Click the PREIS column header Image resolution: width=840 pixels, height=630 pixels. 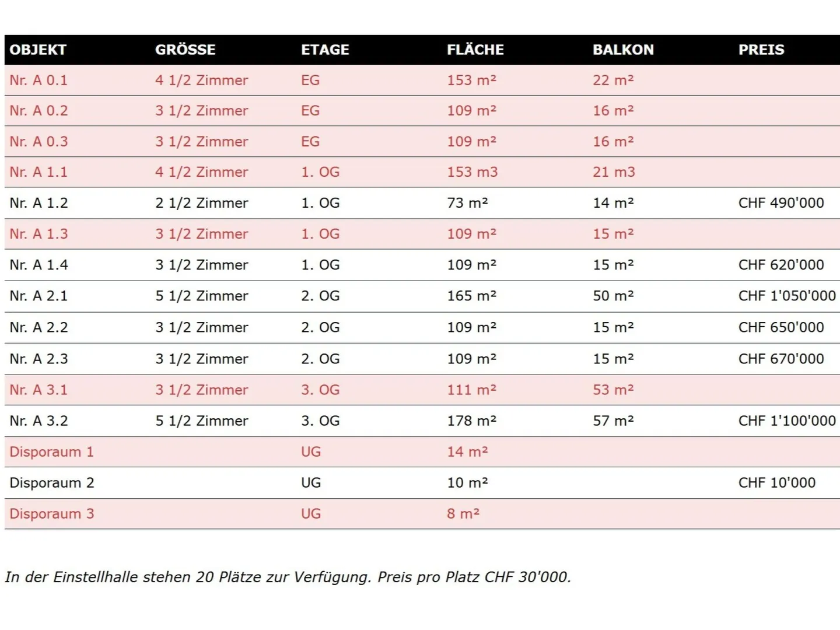coord(761,50)
